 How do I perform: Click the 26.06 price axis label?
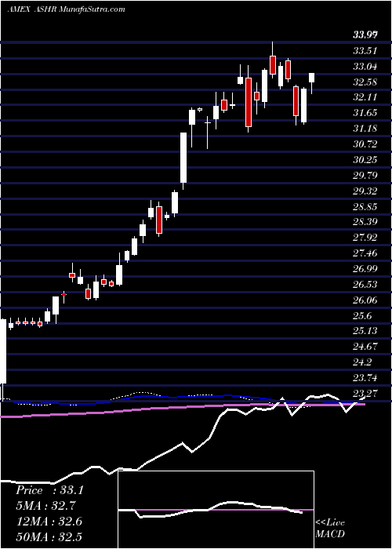pyautogui.click(x=365, y=300)
